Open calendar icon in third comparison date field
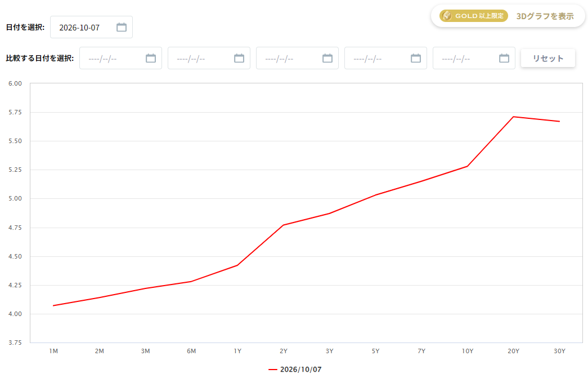 (327, 58)
